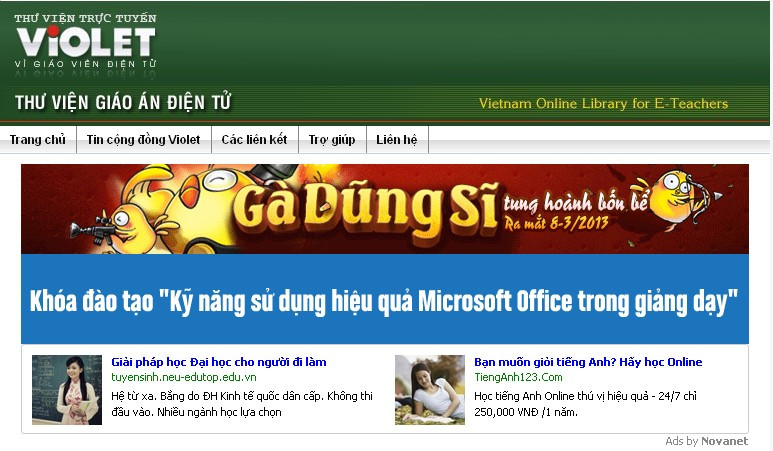773x451 pixels.
Task: Click the teacher at blackboard ad thumbnail
Action: (x=66, y=390)
